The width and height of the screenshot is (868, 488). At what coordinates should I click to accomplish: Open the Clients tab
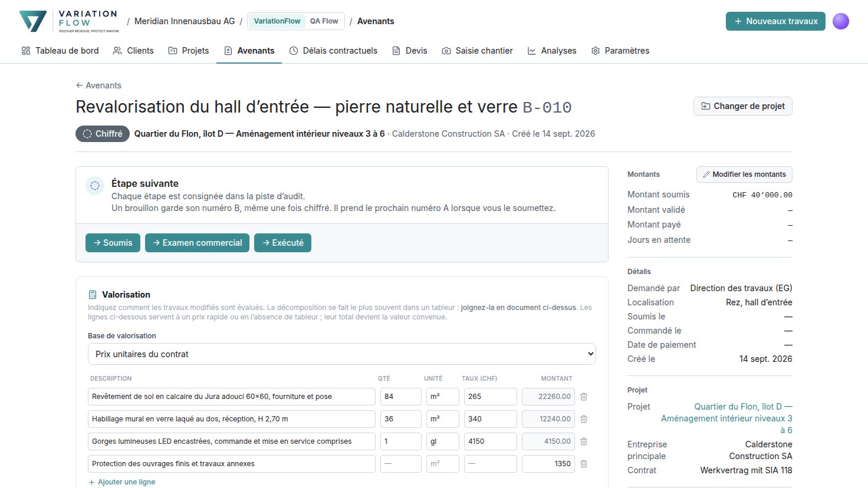click(133, 51)
